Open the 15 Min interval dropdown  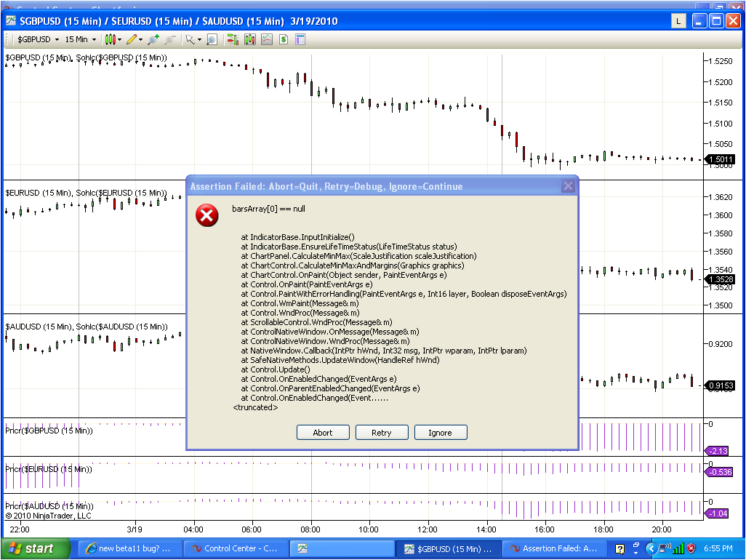tap(81, 39)
